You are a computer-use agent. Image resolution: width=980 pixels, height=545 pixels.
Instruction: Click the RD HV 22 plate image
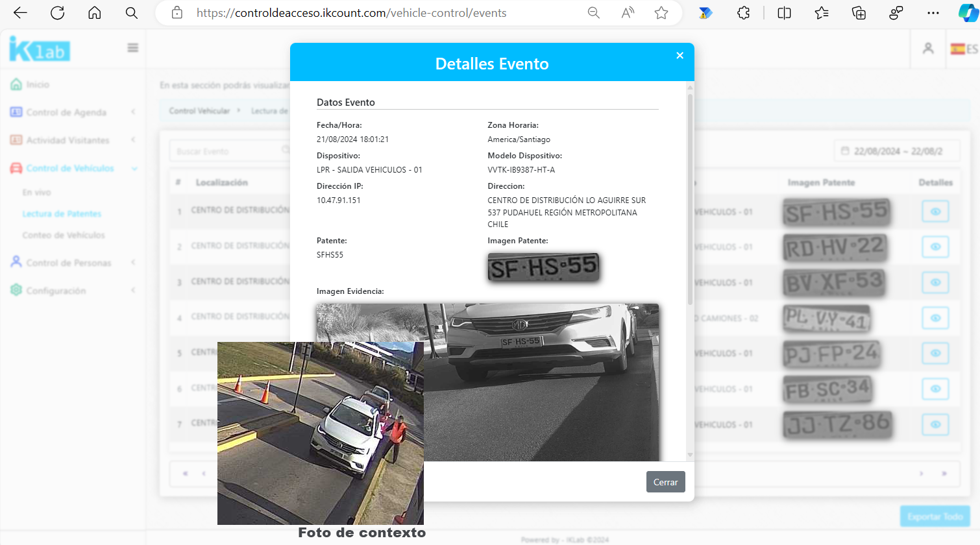[835, 247]
